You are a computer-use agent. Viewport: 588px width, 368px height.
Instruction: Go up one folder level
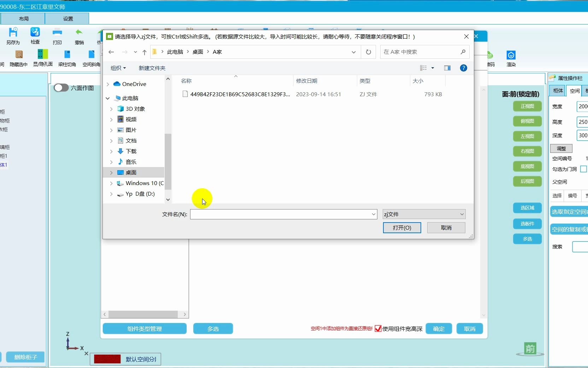pyautogui.click(x=144, y=52)
